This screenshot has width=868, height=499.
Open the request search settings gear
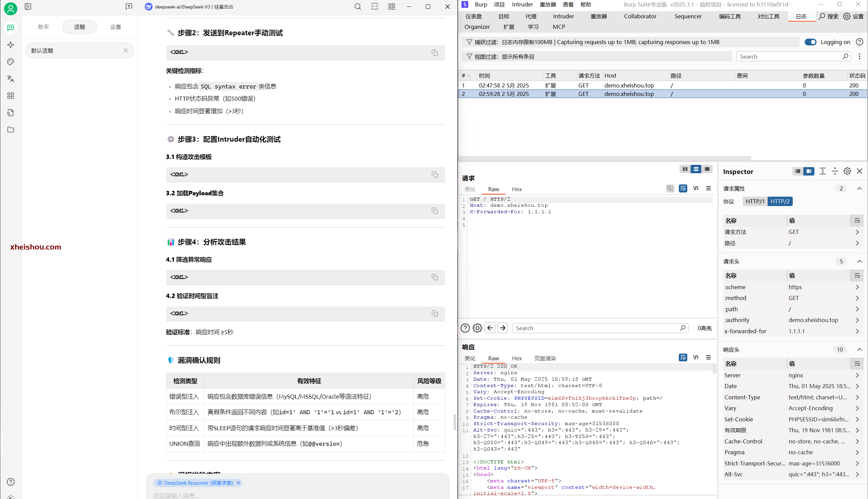[477, 328]
